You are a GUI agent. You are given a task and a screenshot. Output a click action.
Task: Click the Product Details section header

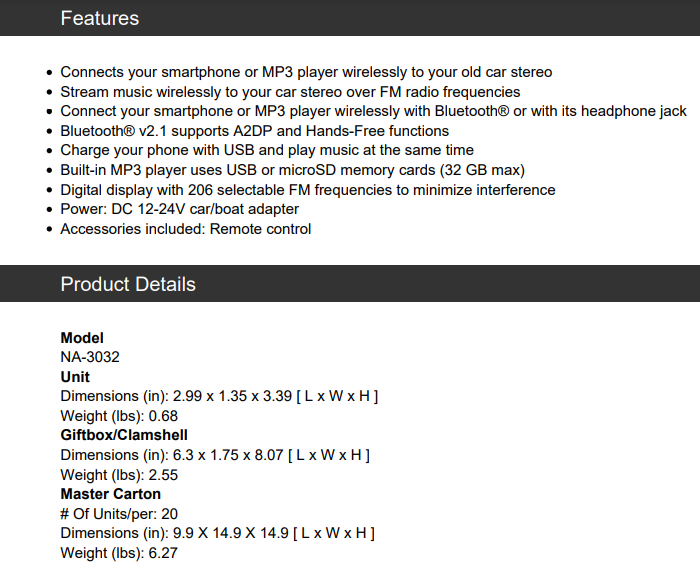click(128, 284)
